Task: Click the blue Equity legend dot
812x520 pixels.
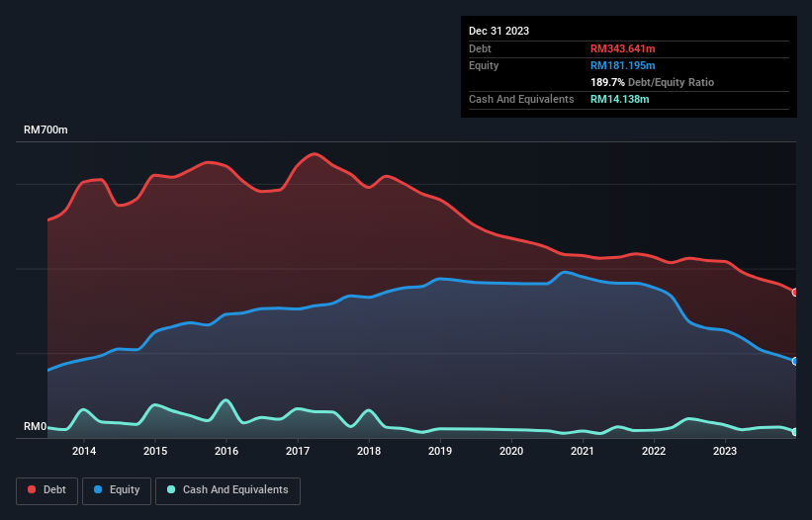Action: pyautogui.click(x=98, y=489)
